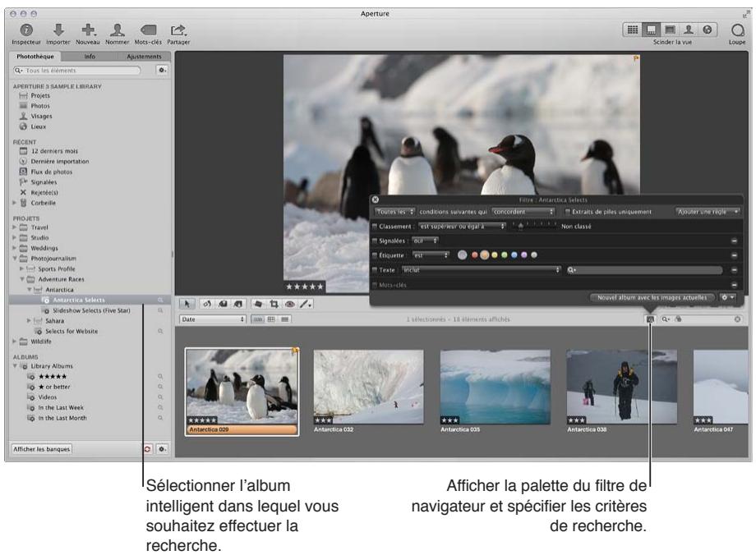Switch browser to grid view
Screen dimensions: 756x555
tap(271, 319)
